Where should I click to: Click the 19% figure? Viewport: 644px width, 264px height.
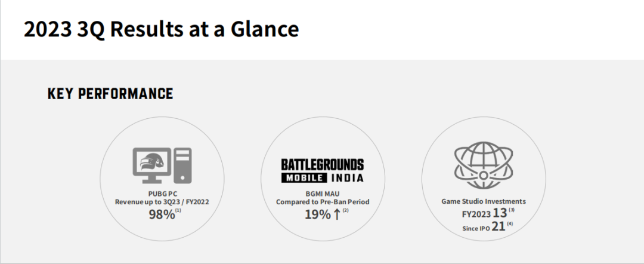click(x=317, y=214)
